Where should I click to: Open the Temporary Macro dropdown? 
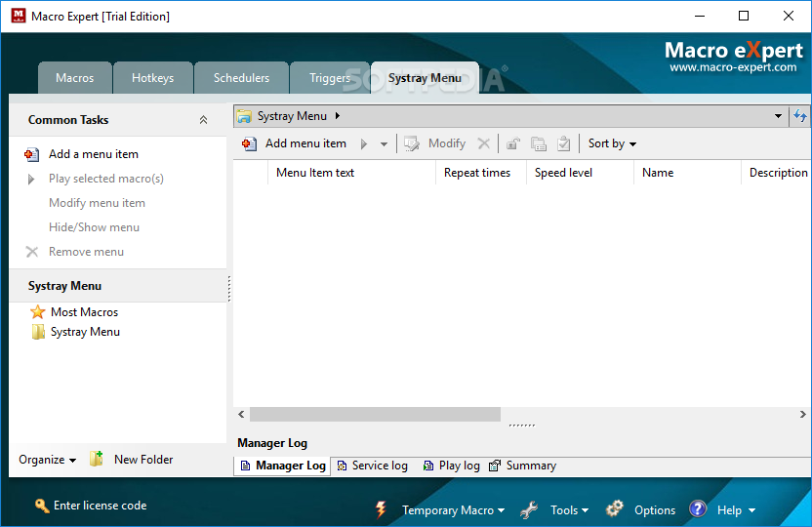point(454,509)
